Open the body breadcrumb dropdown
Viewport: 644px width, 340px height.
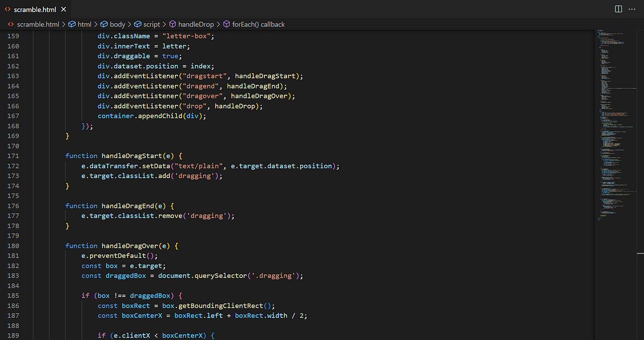pos(118,24)
